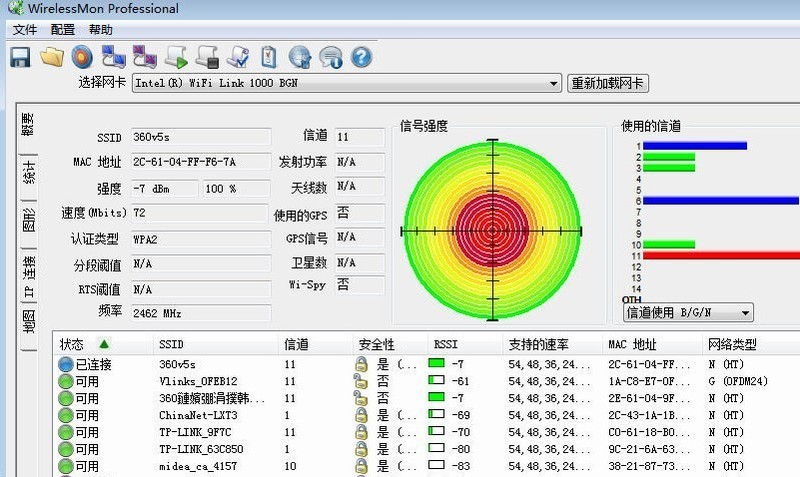Click network type G (OFDM24) cell
This screenshot has height=477, width=800.
point(738,381)
